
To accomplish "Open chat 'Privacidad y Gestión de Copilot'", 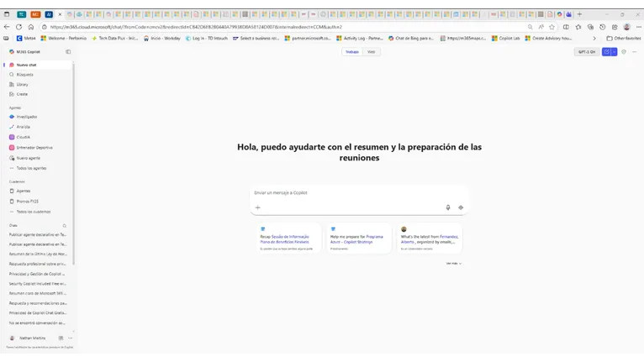I will pyautogui.click(x=38, y=274).
